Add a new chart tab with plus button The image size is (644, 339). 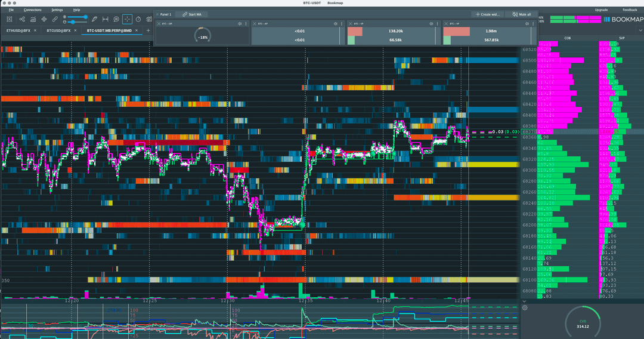pos(148,30)
